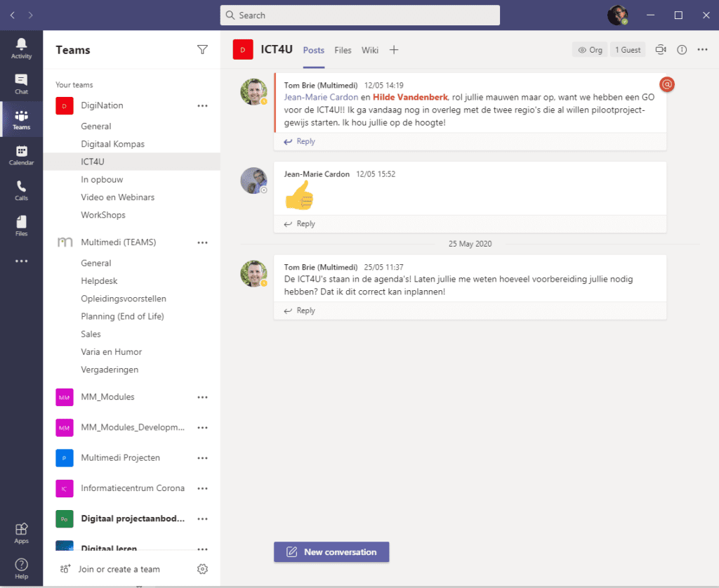Screen dimensions: 719x588
Task: Click the red mention icon on message
Action: point(667,84)
